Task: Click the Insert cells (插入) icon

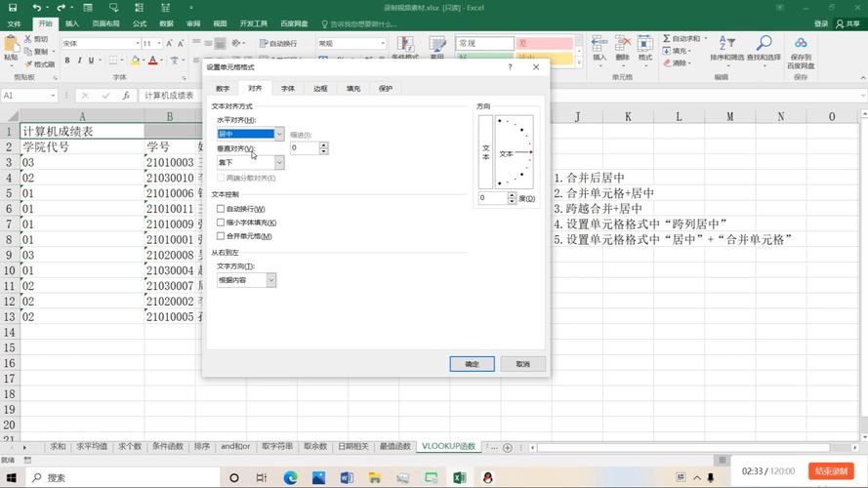Action: click(599, 44)
